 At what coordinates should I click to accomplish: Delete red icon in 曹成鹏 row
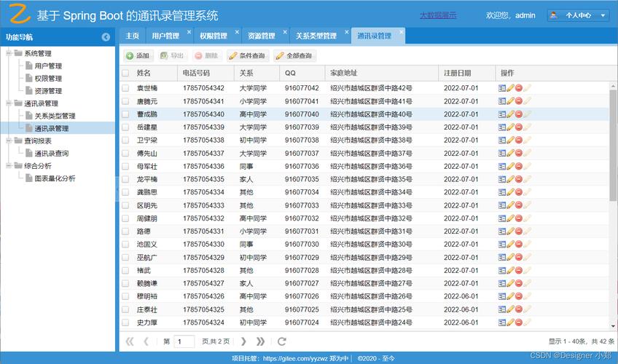coord(519,114)
